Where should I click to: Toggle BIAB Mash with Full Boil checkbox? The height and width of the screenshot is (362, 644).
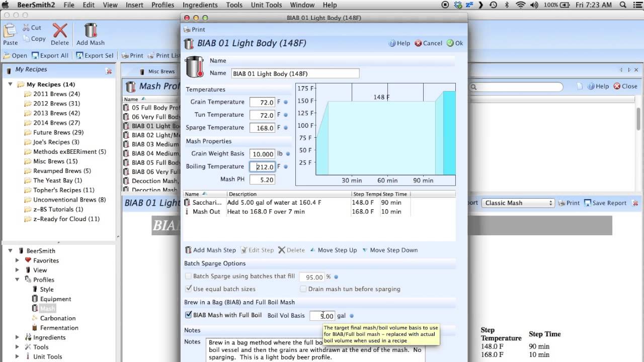189,315
